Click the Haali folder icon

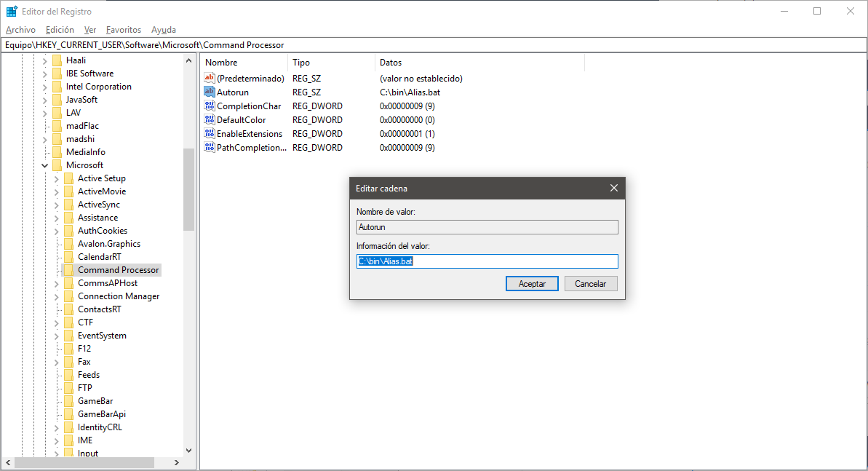[x=57, y=60]
